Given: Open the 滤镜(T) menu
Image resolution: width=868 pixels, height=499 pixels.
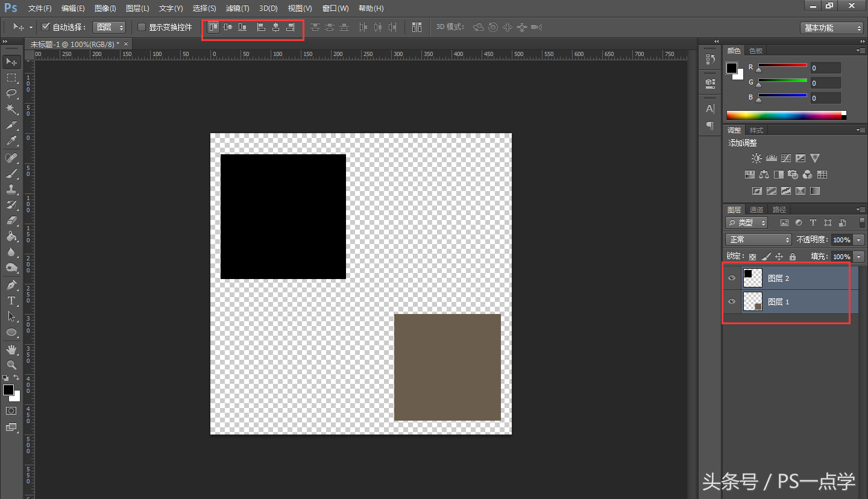Looking at the screenshot, I should (237, 8).
